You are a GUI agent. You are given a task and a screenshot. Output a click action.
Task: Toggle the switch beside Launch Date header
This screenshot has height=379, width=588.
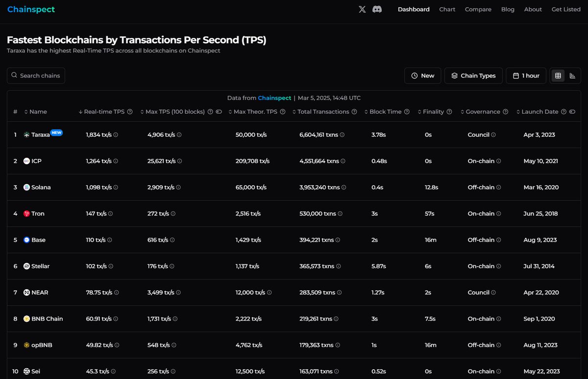click(x=572, y=112)
